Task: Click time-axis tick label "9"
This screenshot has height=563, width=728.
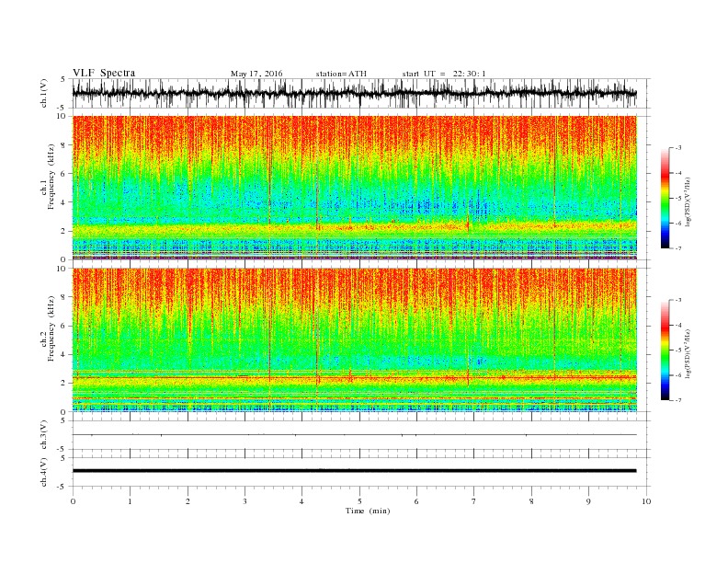Action: 588,501
